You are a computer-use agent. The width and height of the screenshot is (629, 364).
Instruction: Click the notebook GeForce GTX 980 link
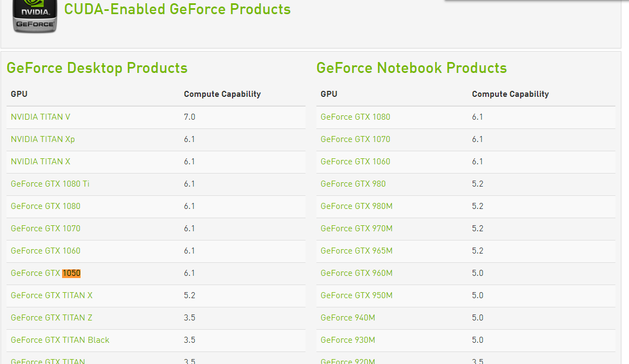click(353, 184)
